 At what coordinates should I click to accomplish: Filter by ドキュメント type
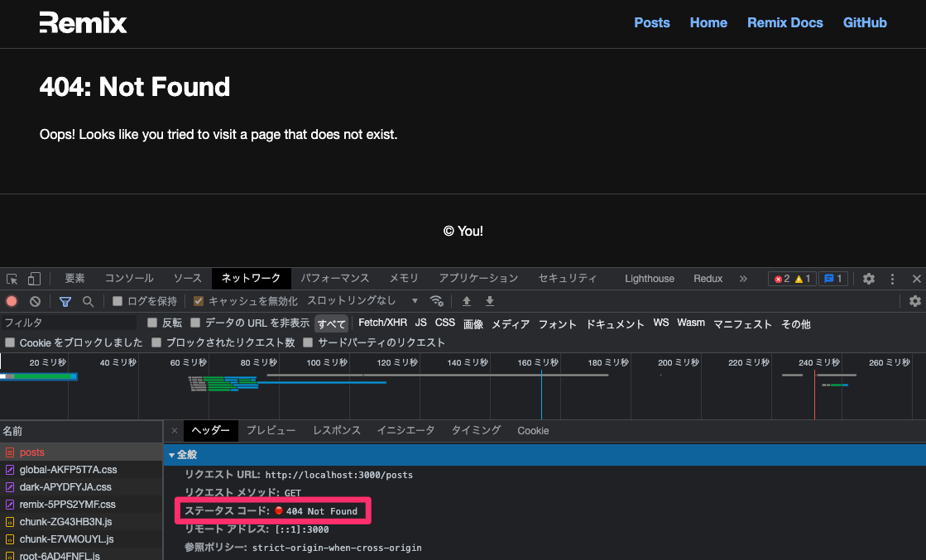pos(615,323)
